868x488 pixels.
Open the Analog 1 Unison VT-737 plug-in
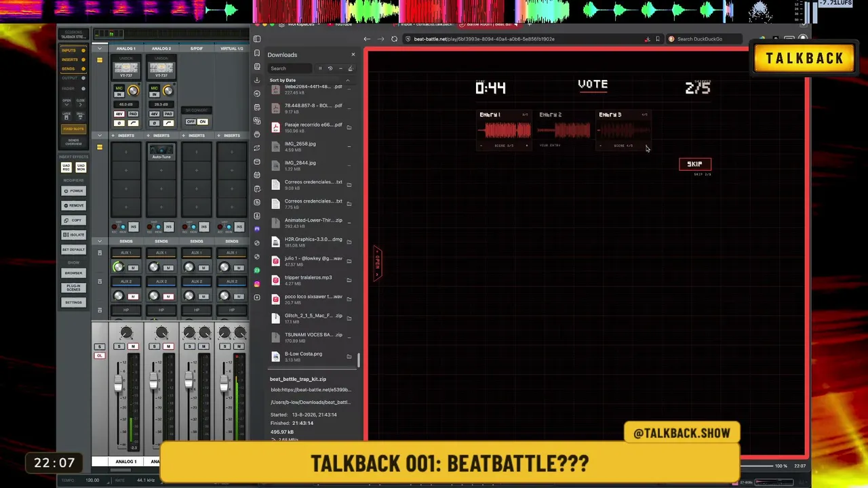pyautogui.click(x=126, y=70)
